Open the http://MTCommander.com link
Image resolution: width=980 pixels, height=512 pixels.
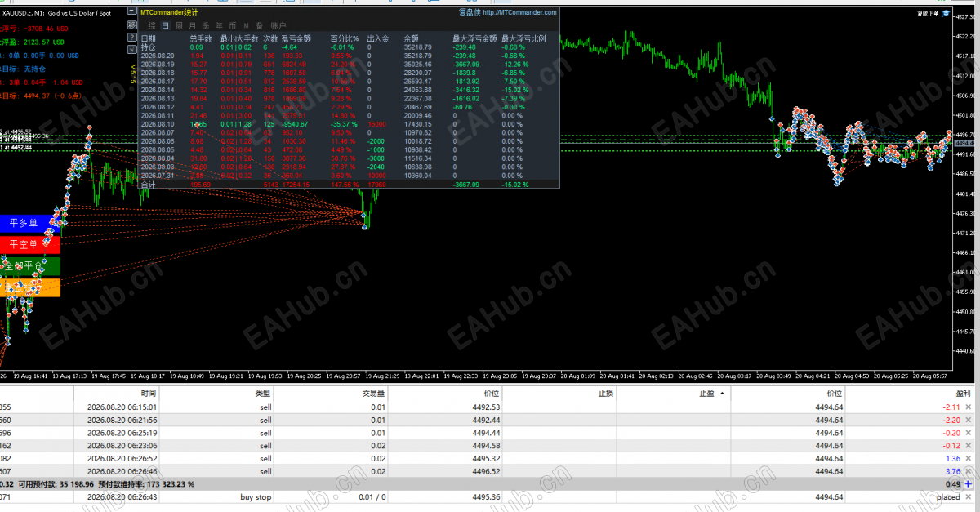click(519, 13)
